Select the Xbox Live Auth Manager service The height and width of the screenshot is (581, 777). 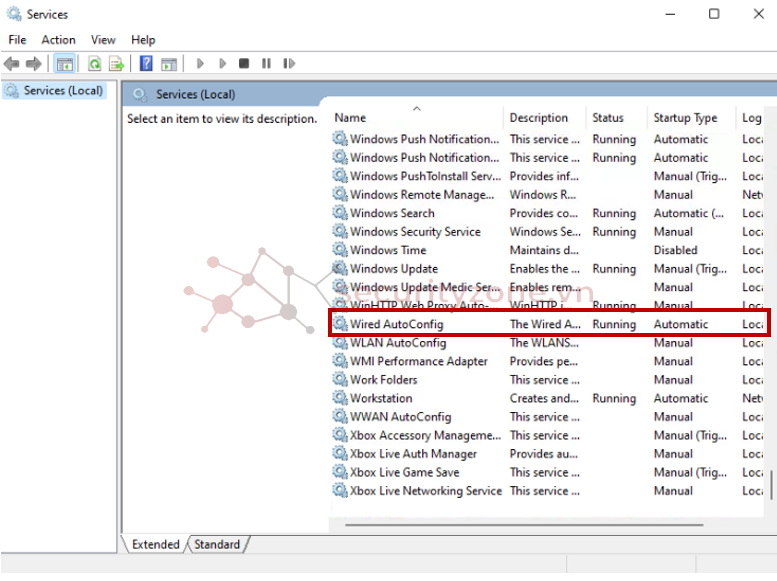click(549, 454)
